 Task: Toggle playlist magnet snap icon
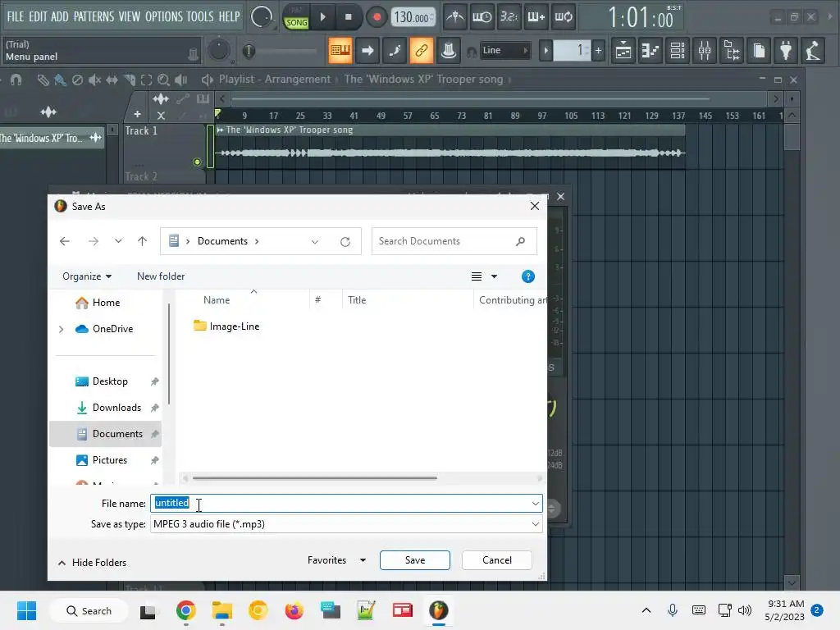(16, 80)
